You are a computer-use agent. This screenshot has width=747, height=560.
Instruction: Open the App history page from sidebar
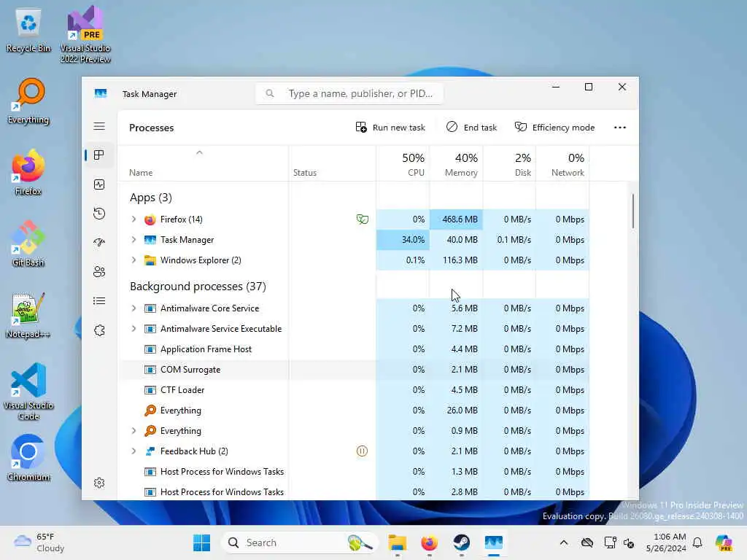(99, 214)
